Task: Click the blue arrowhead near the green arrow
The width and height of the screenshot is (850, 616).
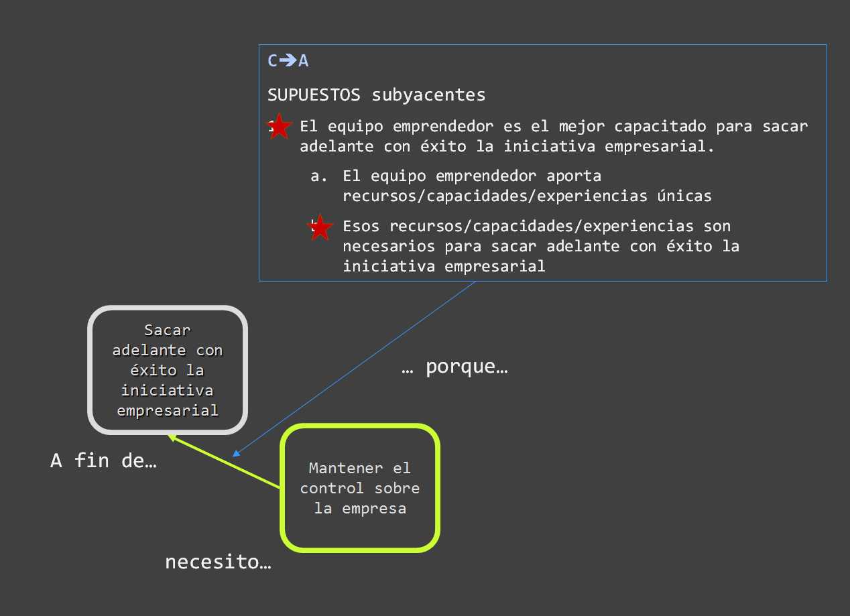Action: pyautogui.click(x=236, y=454)
